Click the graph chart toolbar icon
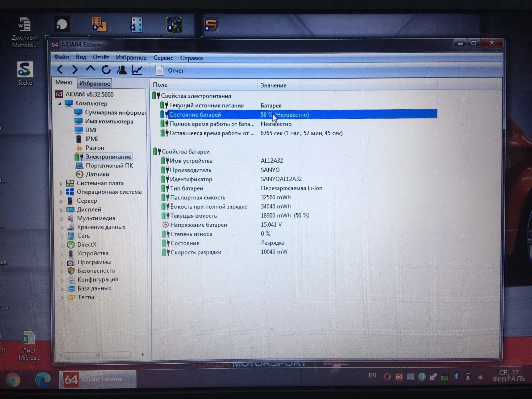The image size is (532, 399). 137,70
